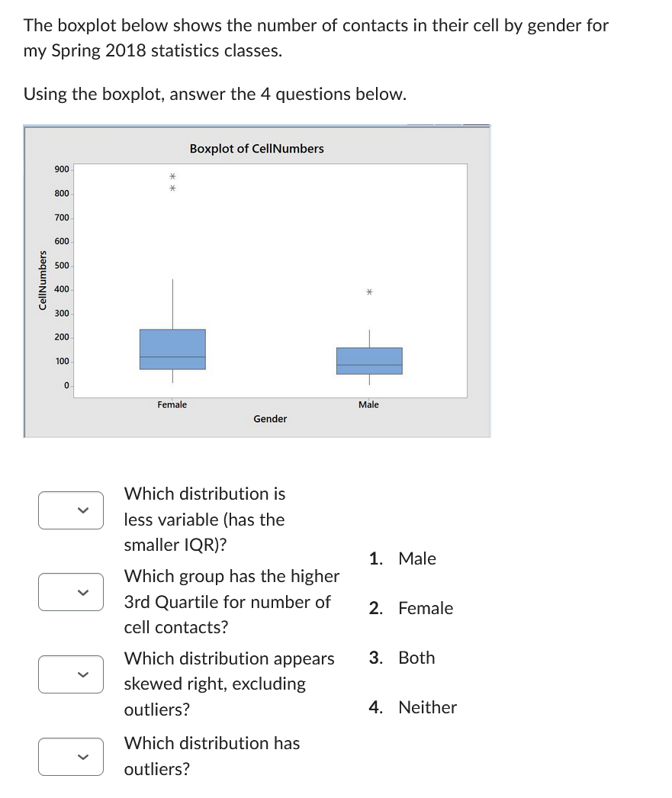Screen dimensions: 672x798
Task: Select the Female category label on the x-axis
Action: [x=171, y=404]
